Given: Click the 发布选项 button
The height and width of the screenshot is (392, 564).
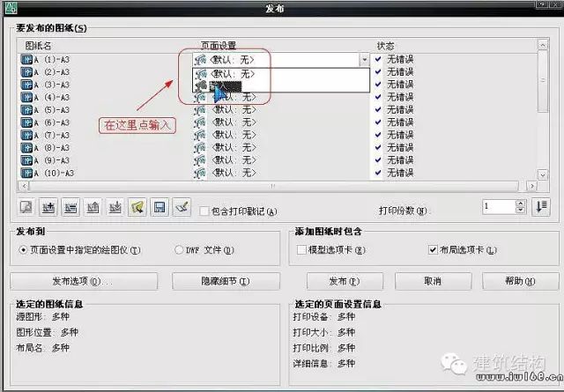Looking at the screenshot, I should pos(84,281).
